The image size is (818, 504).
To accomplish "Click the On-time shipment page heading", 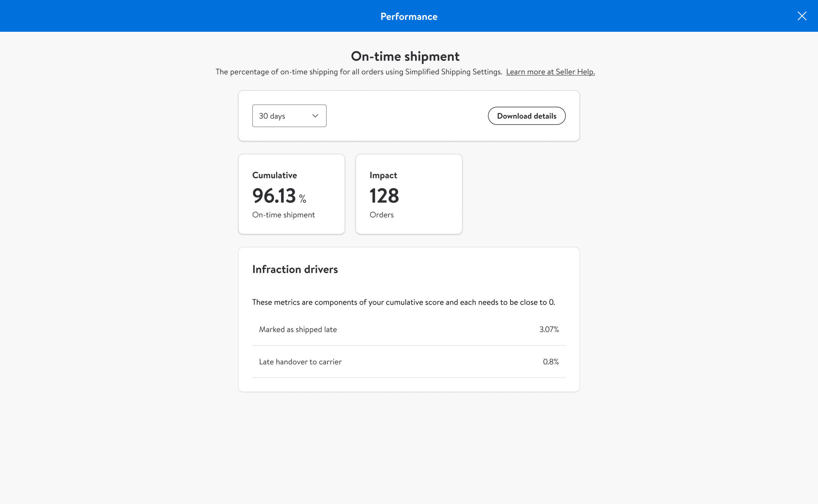I will [405, 56].
